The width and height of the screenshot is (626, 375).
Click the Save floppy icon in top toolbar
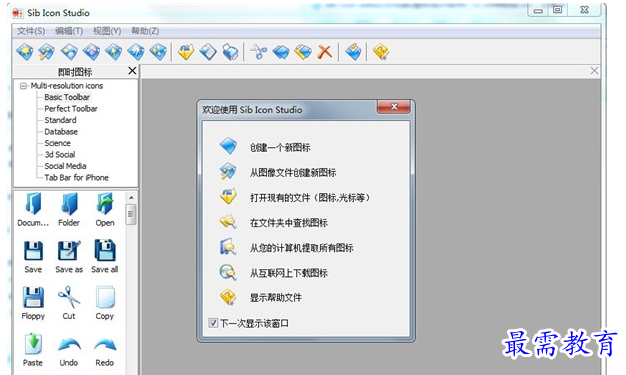[208, 52]
